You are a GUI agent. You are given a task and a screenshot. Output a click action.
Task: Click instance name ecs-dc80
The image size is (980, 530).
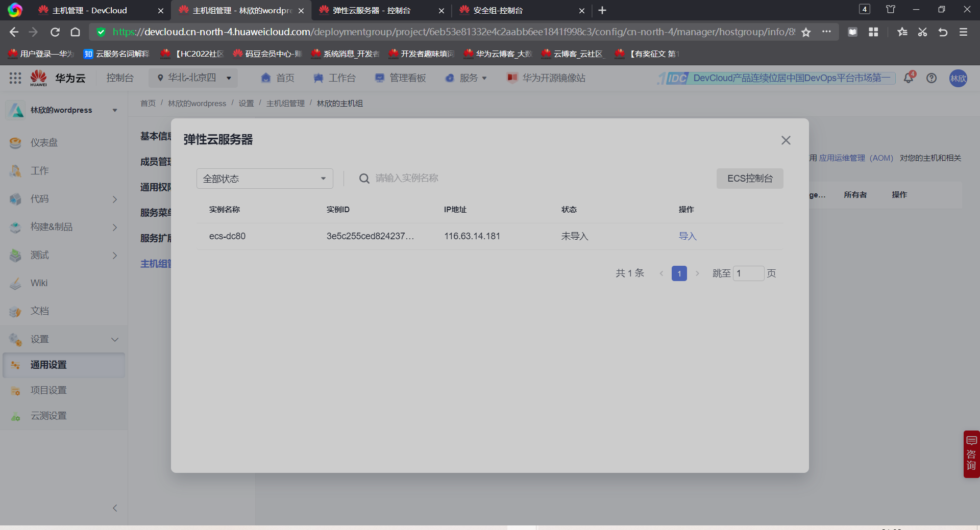point(227,236)
